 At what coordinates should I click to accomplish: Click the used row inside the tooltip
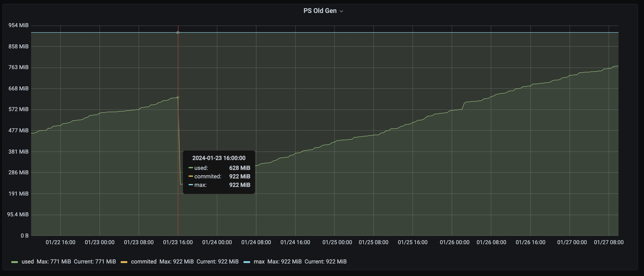tap(219, 168)
